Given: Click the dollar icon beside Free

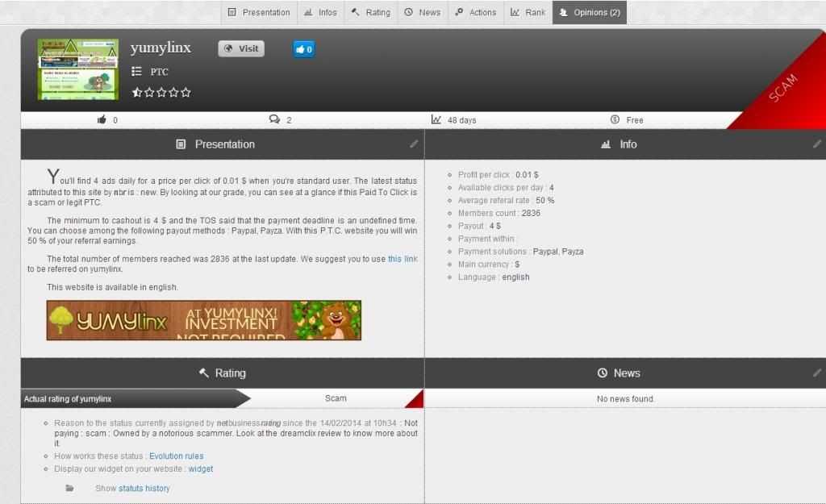Looking at the screenshot, I should coord(615,119).
